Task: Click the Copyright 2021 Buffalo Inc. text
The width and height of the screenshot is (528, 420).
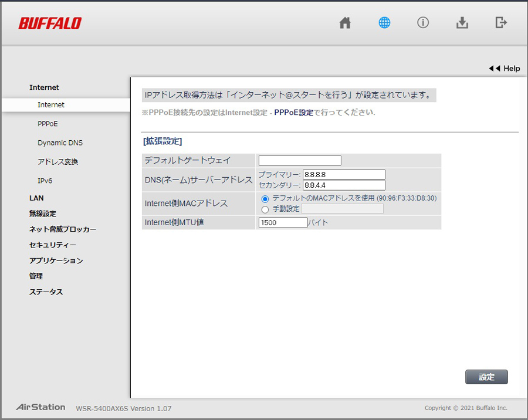Action: tap(466, 408)
